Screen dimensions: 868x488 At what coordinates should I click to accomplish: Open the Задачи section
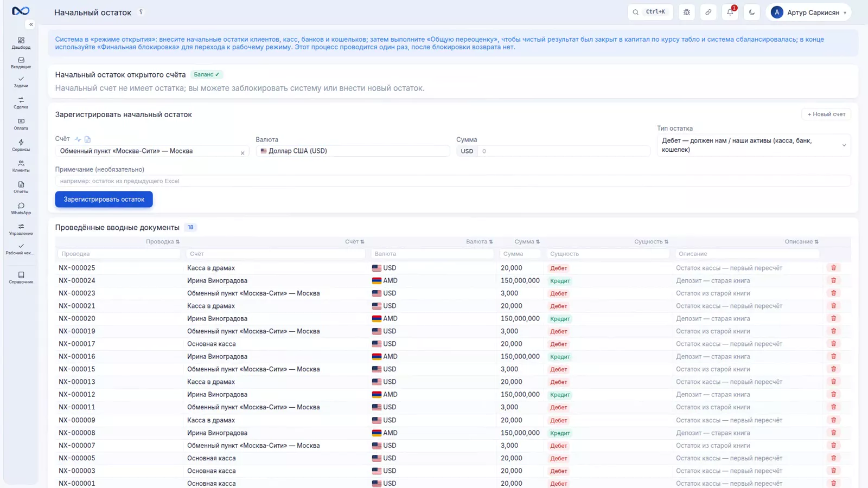coord(21,82)
